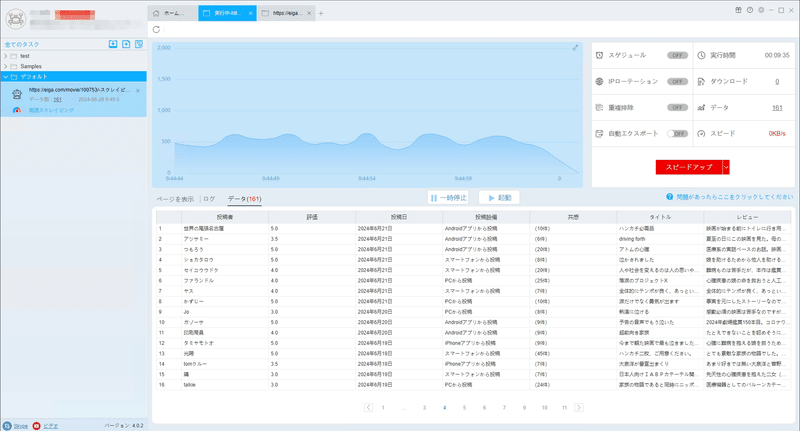Remove the eiga.com task with x
800x431 pixels.
pos(138,91)
